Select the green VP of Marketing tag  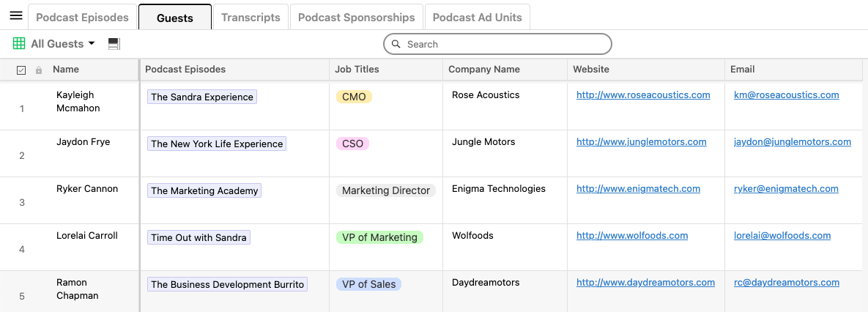[379, 237]
